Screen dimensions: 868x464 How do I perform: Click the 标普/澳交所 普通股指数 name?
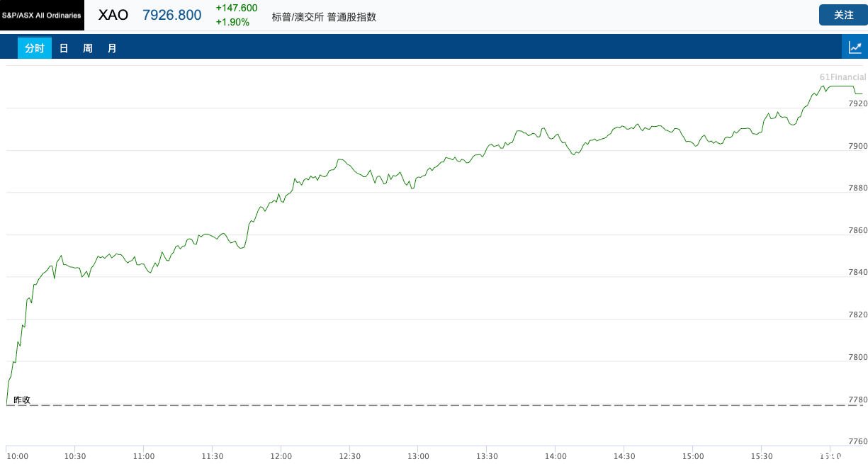point(324,17)
